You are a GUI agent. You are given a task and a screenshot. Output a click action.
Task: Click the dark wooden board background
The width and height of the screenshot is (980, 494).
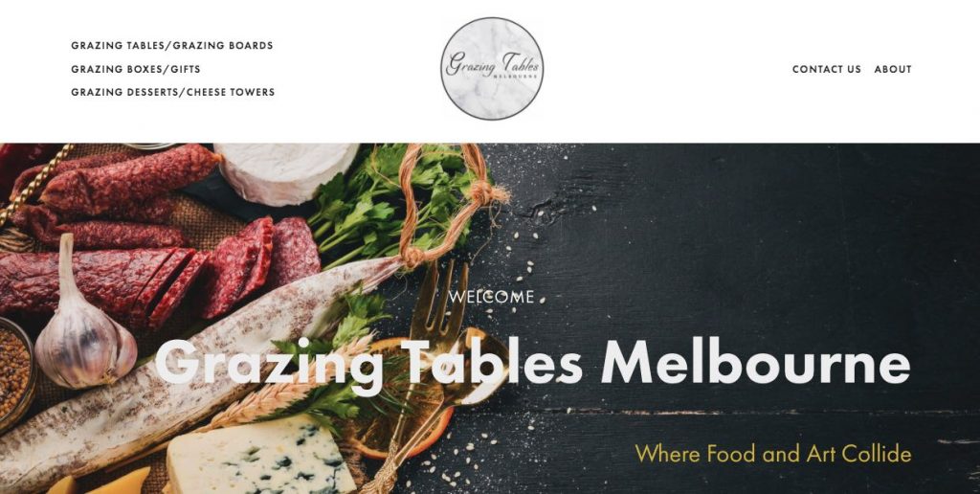coord(750,250)
